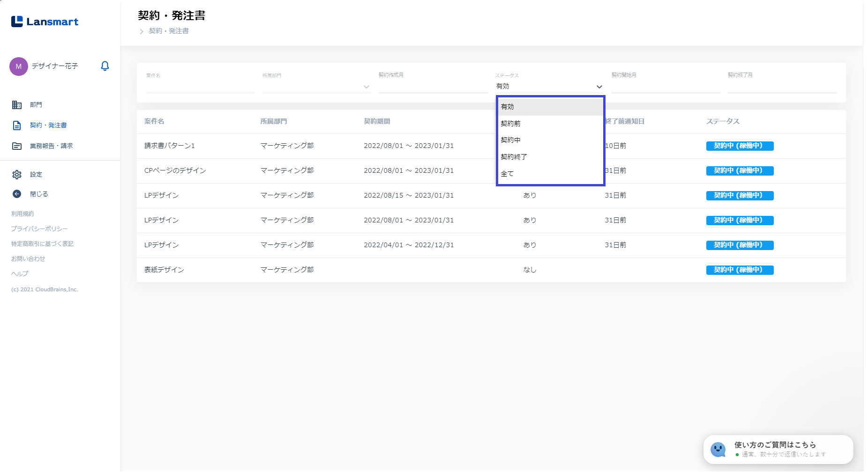868x472 pixels.
Task: Open 契約・発注書 via its document icon
Action: [17, 125]
